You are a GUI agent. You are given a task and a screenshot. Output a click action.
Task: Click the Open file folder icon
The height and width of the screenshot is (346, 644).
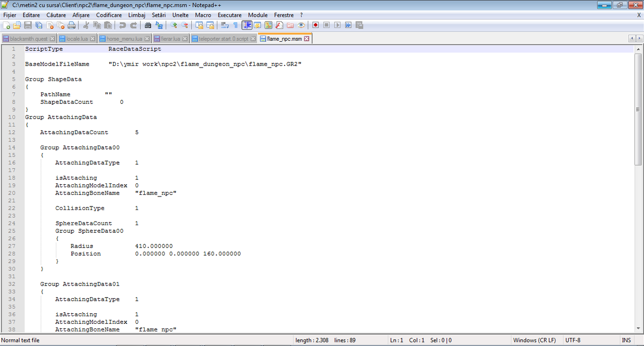tap(17, 25)
